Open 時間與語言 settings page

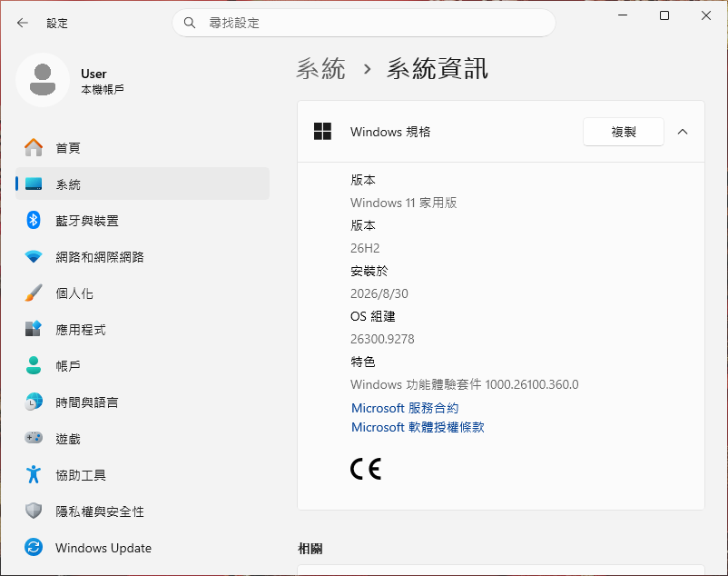click(x=143, y=402)
